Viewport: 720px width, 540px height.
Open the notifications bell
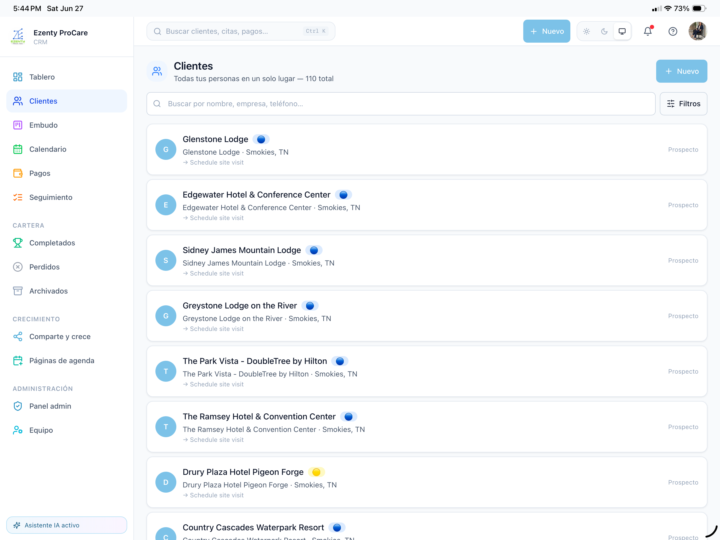coord(648,31)
